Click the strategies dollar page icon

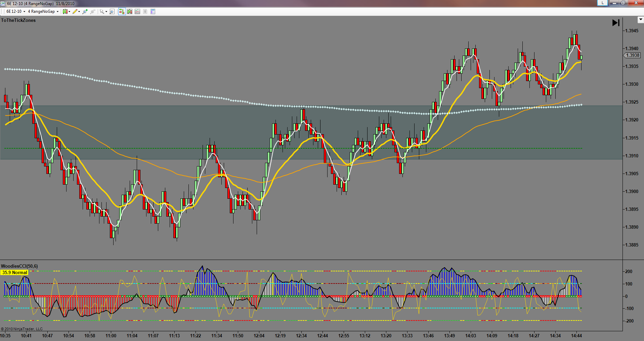145,11
